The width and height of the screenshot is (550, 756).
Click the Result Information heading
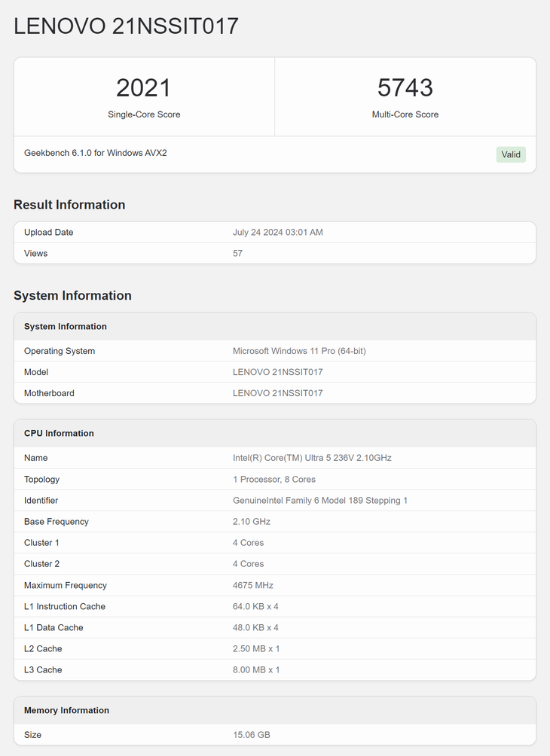pyautogui.click(x=69, y=204)
